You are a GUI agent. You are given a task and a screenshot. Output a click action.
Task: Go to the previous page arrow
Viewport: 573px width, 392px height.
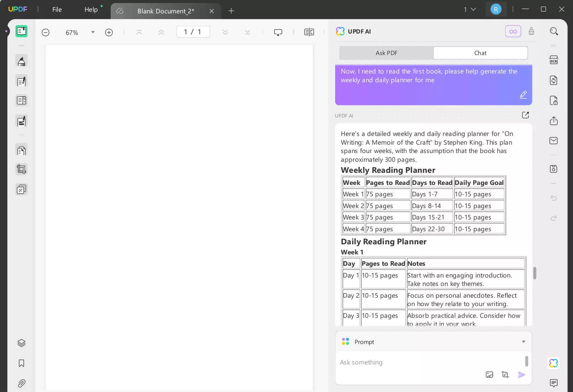coord(161,32)
